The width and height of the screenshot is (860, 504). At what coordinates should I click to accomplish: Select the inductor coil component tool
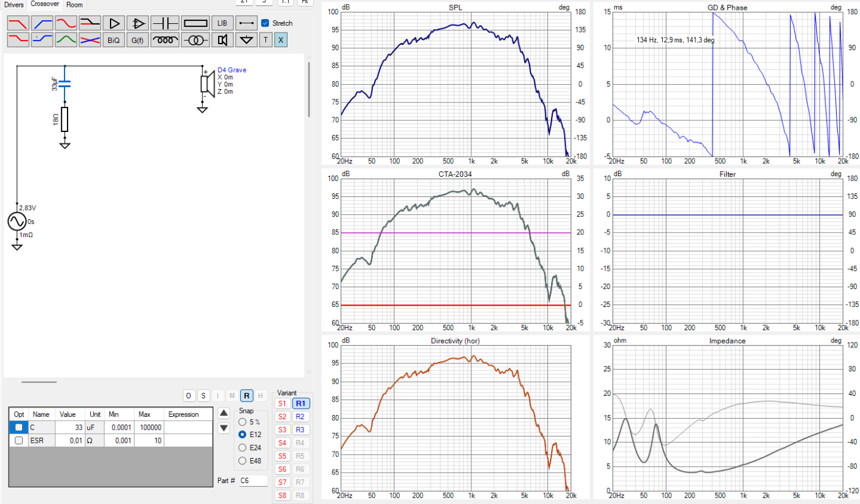click(x=165, y=40)
